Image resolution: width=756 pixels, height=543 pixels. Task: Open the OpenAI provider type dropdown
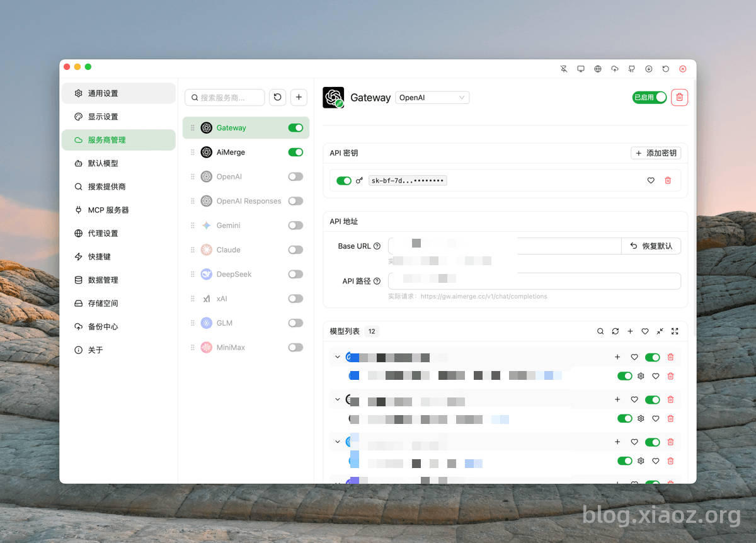432,98
